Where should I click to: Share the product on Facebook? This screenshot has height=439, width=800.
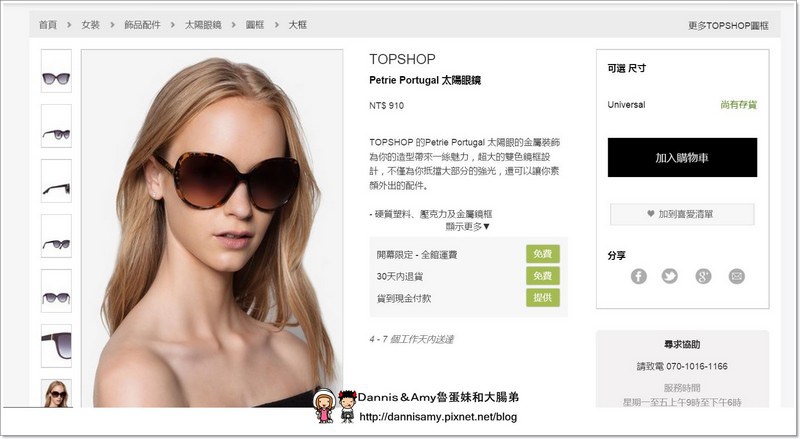click(638, 276)
